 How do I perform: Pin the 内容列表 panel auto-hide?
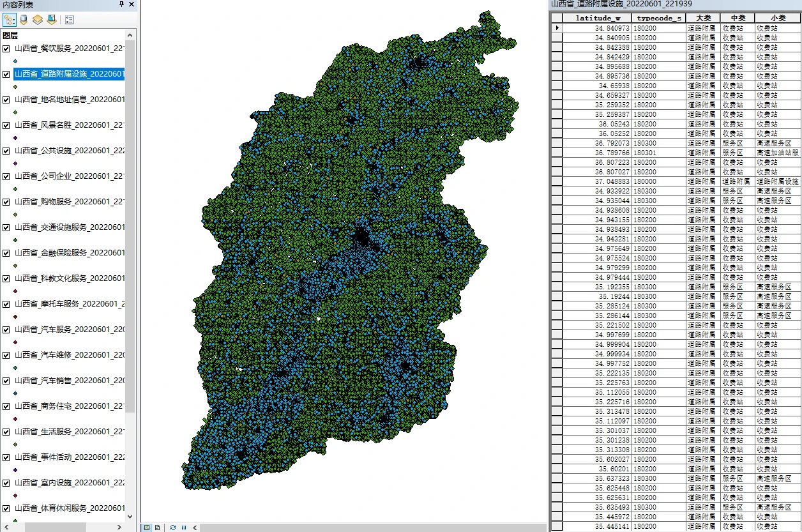pyautogui.click(x=122, y=4)
